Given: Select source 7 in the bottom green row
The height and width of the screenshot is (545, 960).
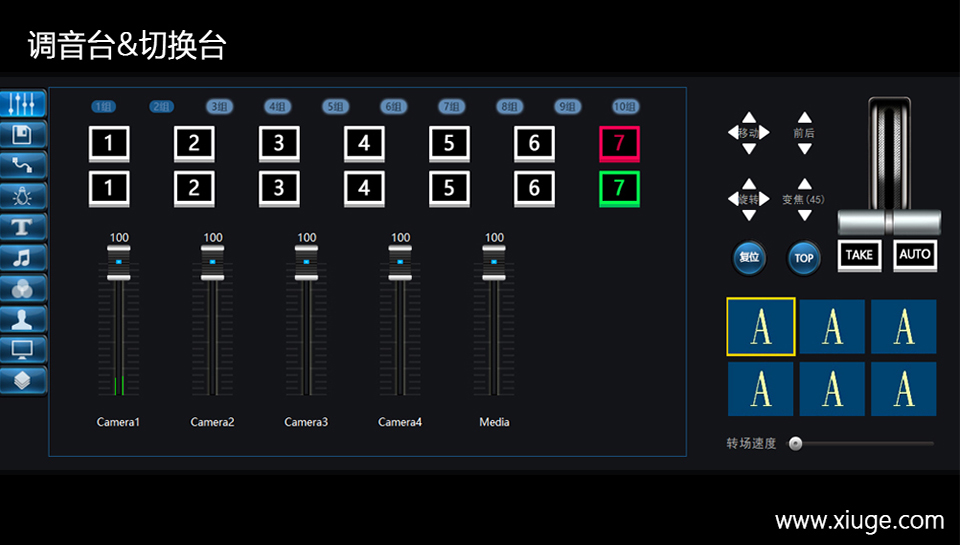Looking at the screenshot, I should tap(619, 188).
